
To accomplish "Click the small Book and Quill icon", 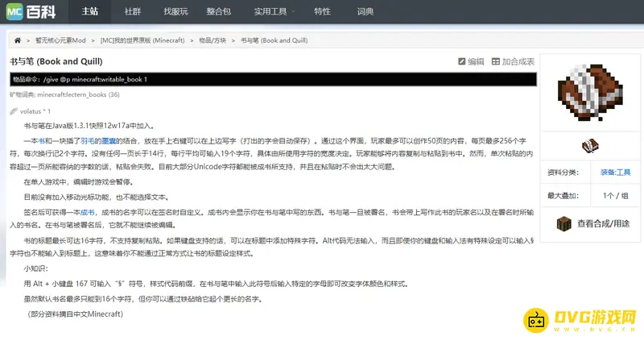I will click(590, 145).
